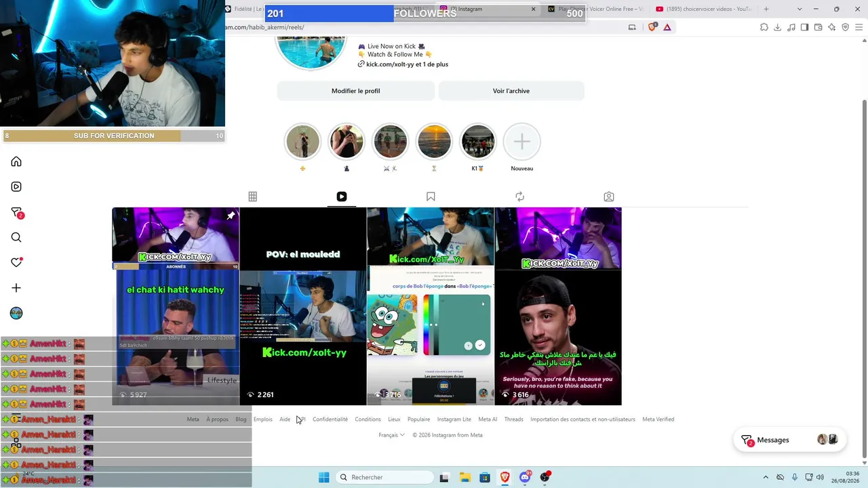Open the Threads footer link
The width and height of the screenshot is (868, 488).
pos(513,420)
